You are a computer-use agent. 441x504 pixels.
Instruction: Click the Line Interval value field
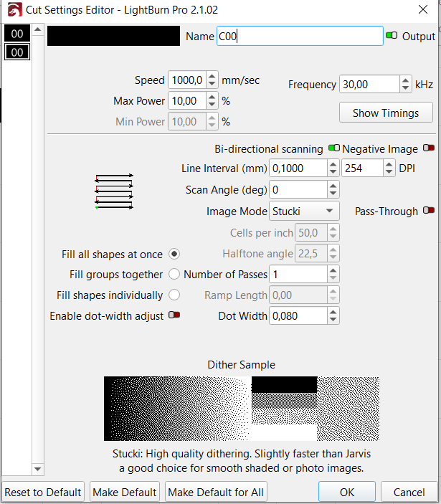tap(298, 168)
